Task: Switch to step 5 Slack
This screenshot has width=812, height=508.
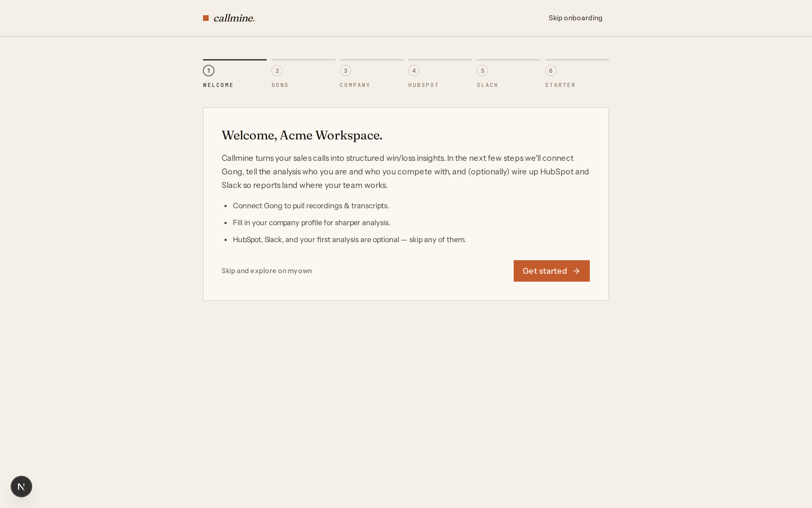Action: click(x=508, y=74)
